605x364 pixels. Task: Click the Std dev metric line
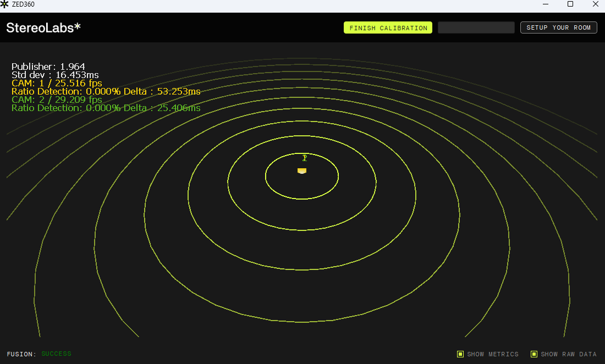point(55,75)
